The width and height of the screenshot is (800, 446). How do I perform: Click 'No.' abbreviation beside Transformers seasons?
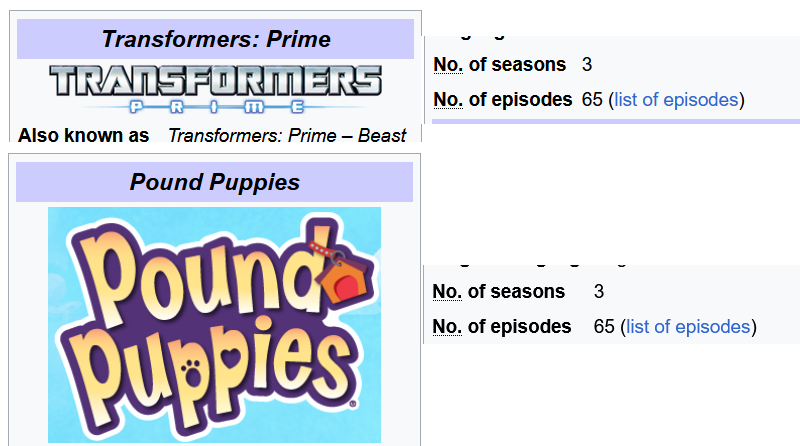pyautogui.click(x=447, y=65)
